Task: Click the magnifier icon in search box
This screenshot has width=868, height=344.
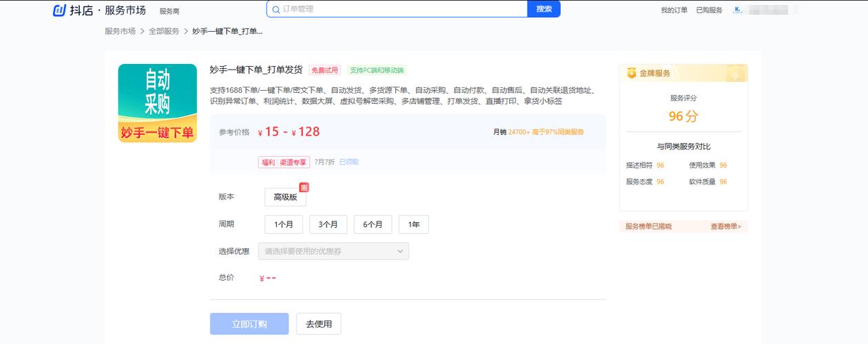Action: point(276,9)
